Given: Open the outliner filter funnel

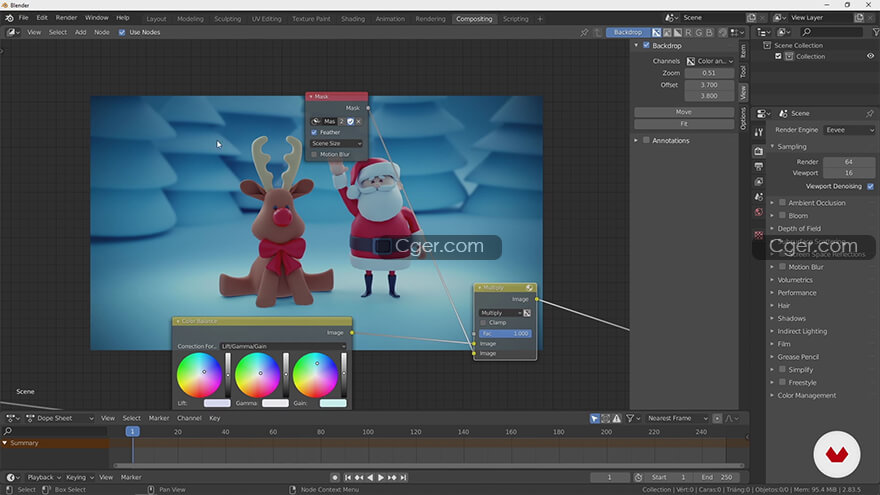Looking at the screenshot, I should click(875, 33).
